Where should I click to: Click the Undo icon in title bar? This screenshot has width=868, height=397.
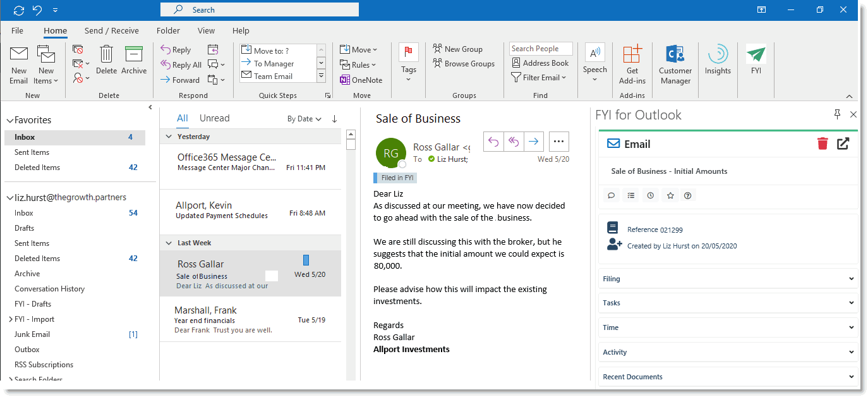37,9
